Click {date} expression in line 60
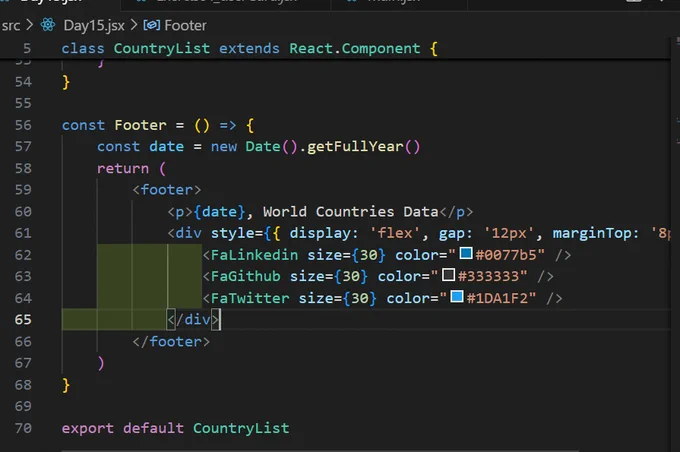The image size is (680, 452). (x=219, y=212)
